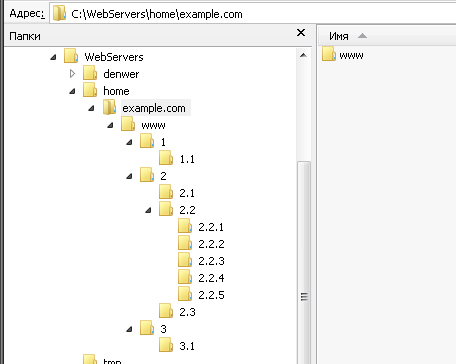Click the folder icon in address bar
The image size is (456, 364).
(x=60, y=13)
